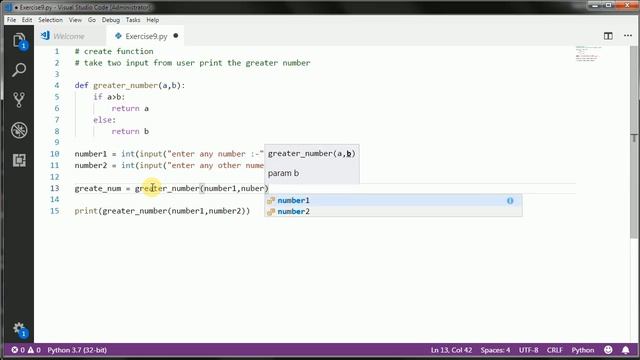The height and width of the screenshot is (360, 640).
Task: Open the View menu
Action: tap(75, 20)
